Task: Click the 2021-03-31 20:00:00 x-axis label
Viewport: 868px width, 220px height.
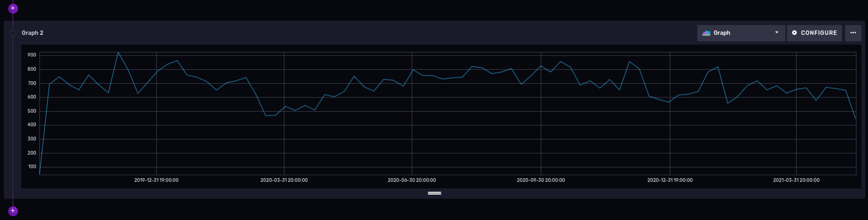Action: [x=796, y=180]
